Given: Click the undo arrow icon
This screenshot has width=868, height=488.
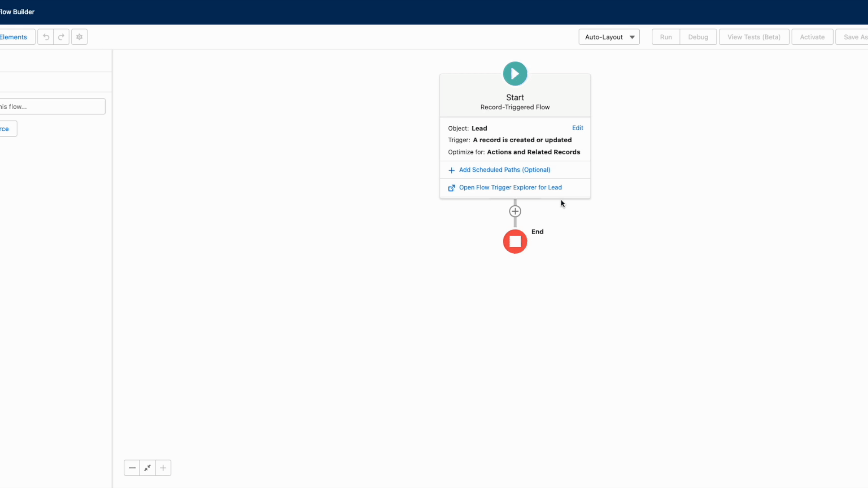Looking at the screenshot, I should [x=46, y=37].
